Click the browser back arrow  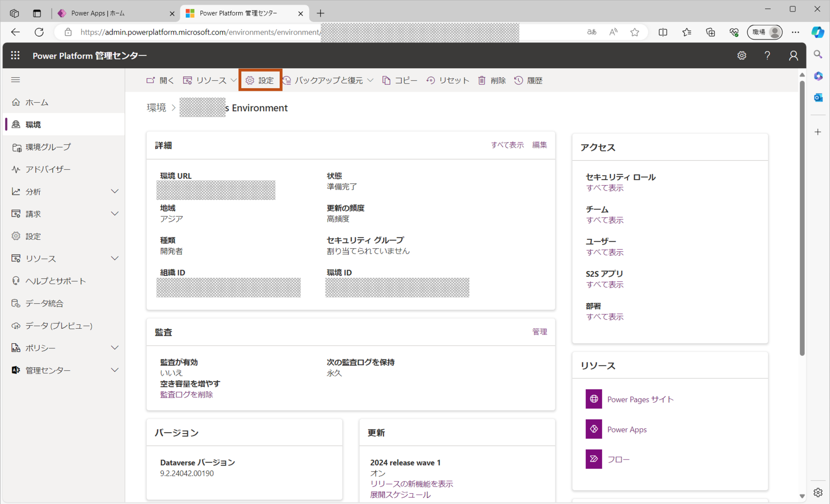pos(16,32)
